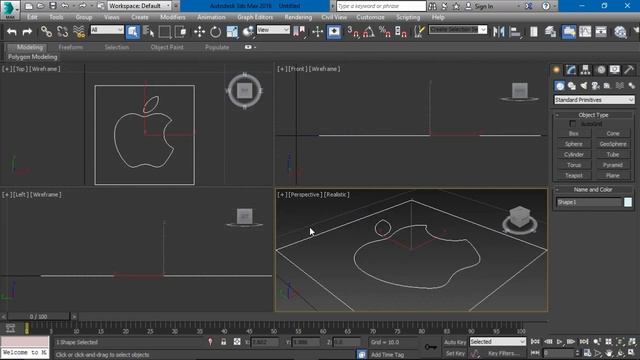640x360 pixels.
Task: Open the Hierarchy command panel tab
Action: click(x=585, y=70)
